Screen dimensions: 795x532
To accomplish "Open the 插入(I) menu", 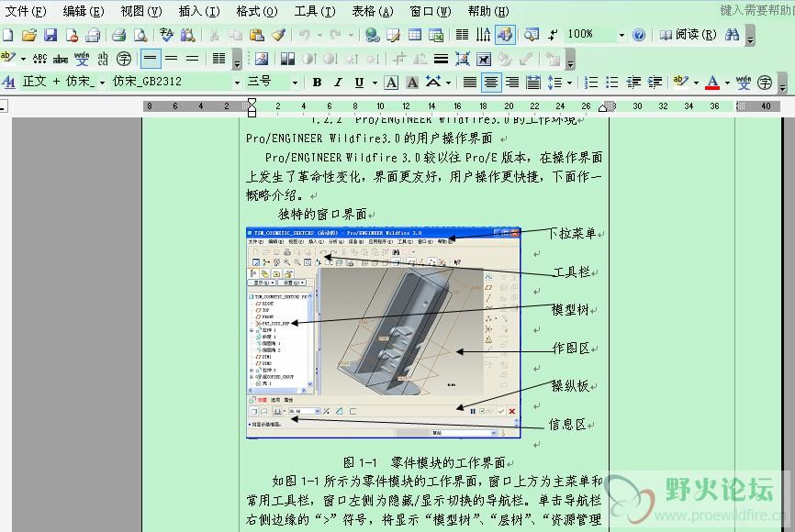I will coord(199,11).
